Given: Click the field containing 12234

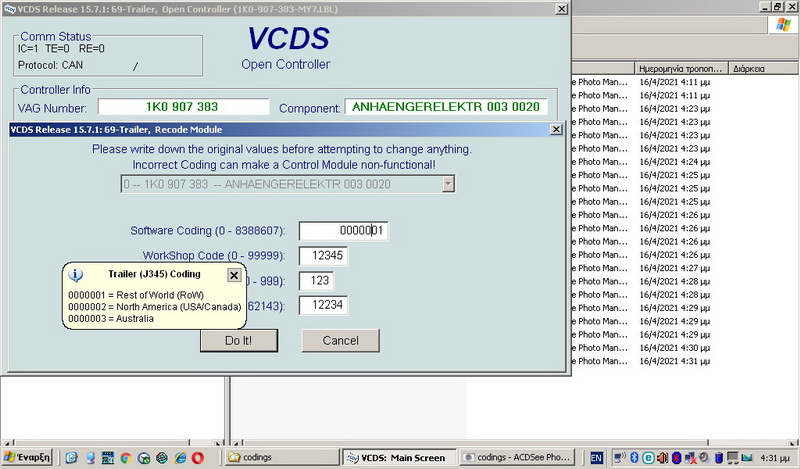Looking at the screenshot, I should click(323, 305).
